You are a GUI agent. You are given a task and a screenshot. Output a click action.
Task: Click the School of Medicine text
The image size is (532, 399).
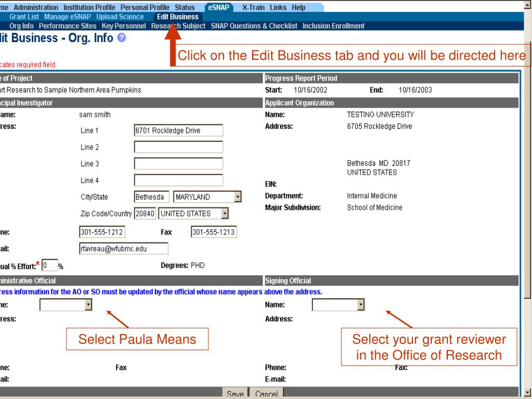[x=375, y=207]
